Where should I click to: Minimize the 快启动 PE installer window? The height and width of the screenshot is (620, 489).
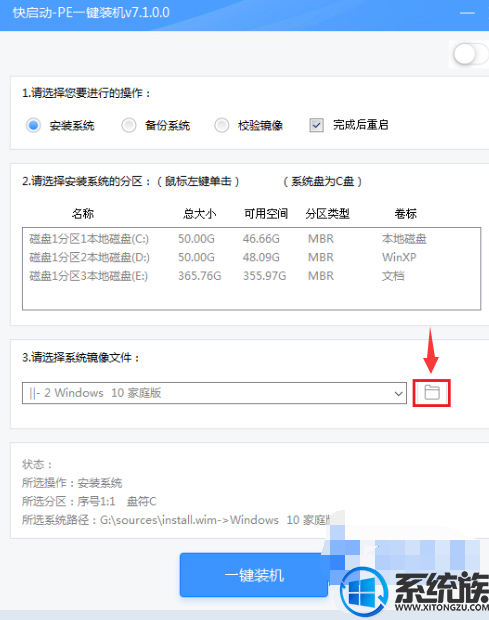coord(467,13)
